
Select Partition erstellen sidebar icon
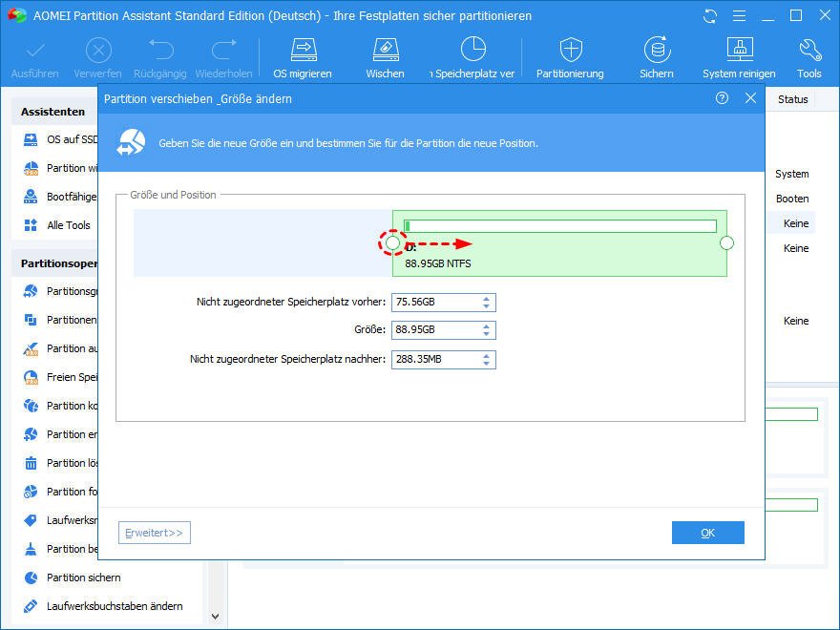point(31,434)
